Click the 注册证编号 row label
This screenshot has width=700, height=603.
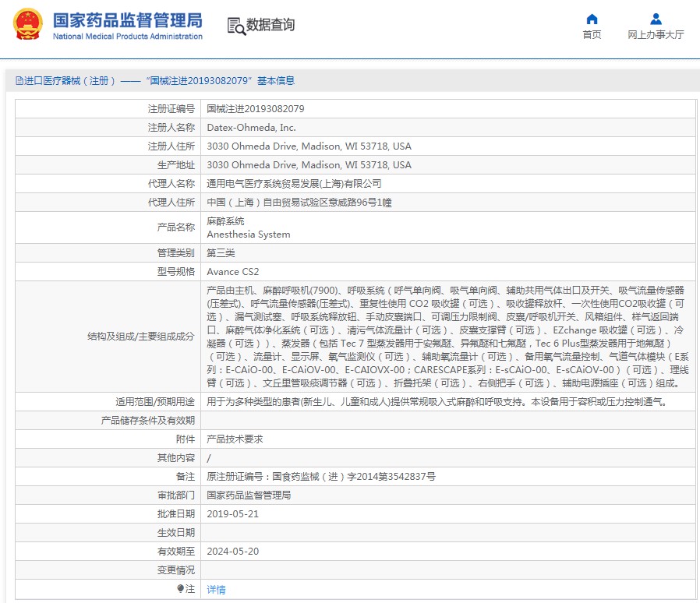pyautogui.click(x=171, y=109)
